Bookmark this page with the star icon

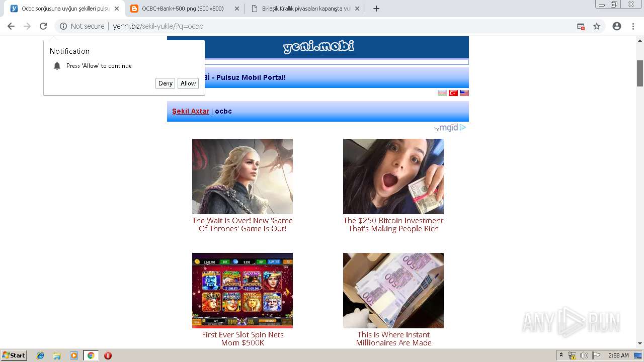597,26
